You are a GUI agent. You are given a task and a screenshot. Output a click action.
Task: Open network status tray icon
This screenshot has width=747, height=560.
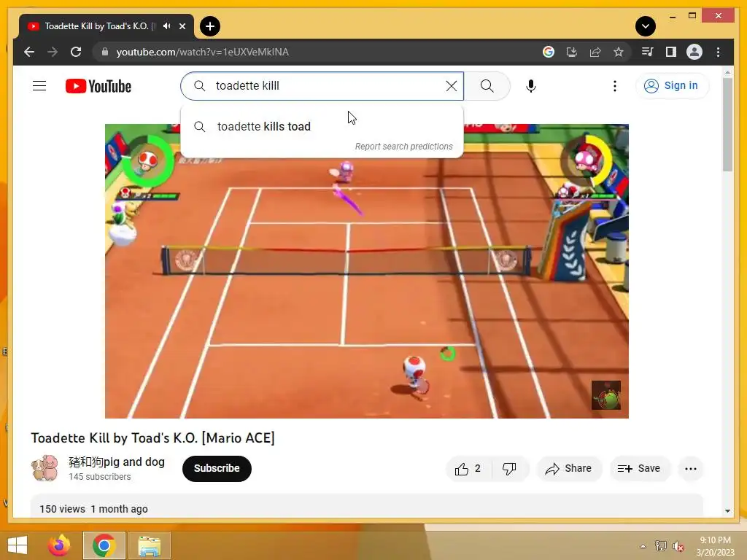coord(661,546)
